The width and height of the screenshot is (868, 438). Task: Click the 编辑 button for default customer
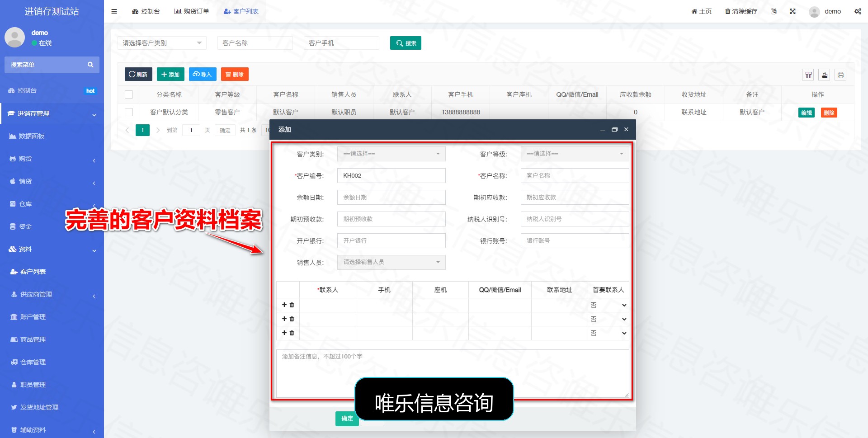tap(806, 113)
